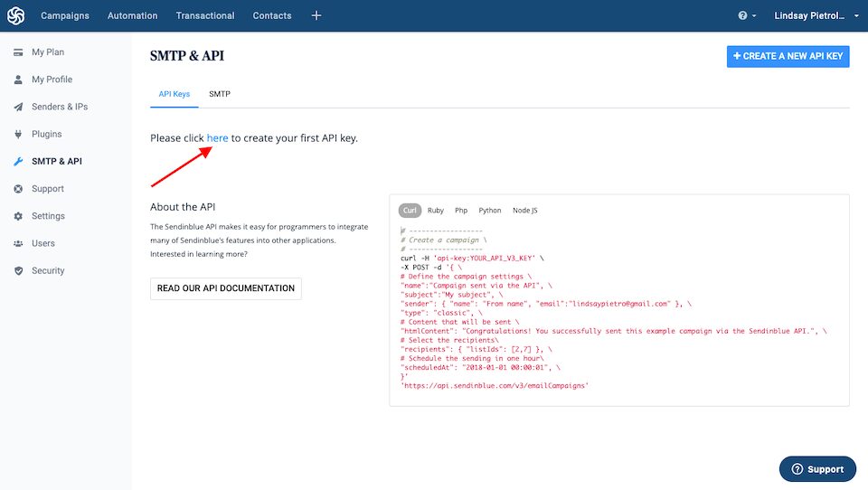The width and height of the screenshot is (868, 490).
Task: Select the Curl code sample tab
Action: (410, 211)
